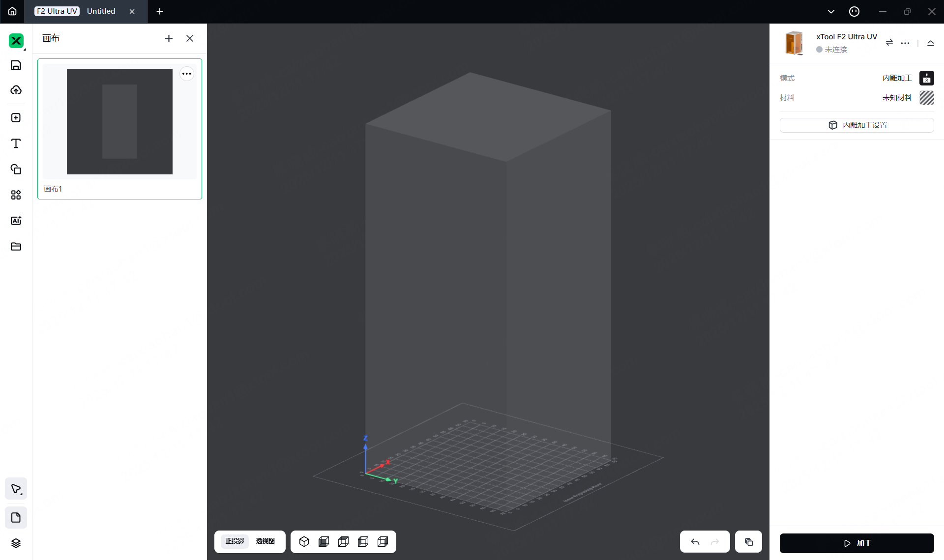The image size is (944, 560).
Task: Open the cloud upload icon
Action: point(16,90)
